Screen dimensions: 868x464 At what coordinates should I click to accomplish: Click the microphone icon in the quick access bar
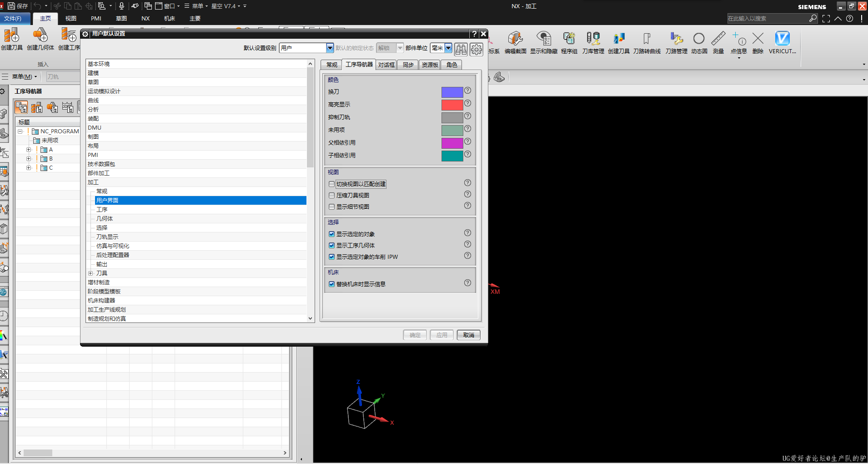121,6
